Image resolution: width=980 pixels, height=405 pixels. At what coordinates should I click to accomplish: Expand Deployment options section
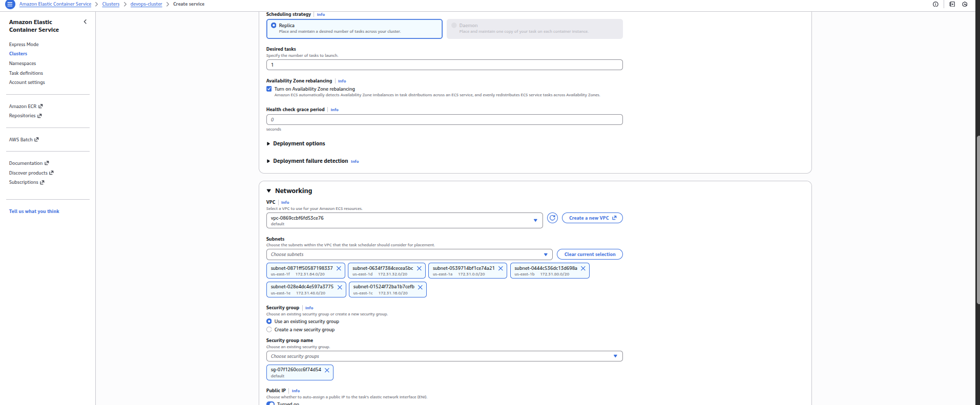(296, 144)
